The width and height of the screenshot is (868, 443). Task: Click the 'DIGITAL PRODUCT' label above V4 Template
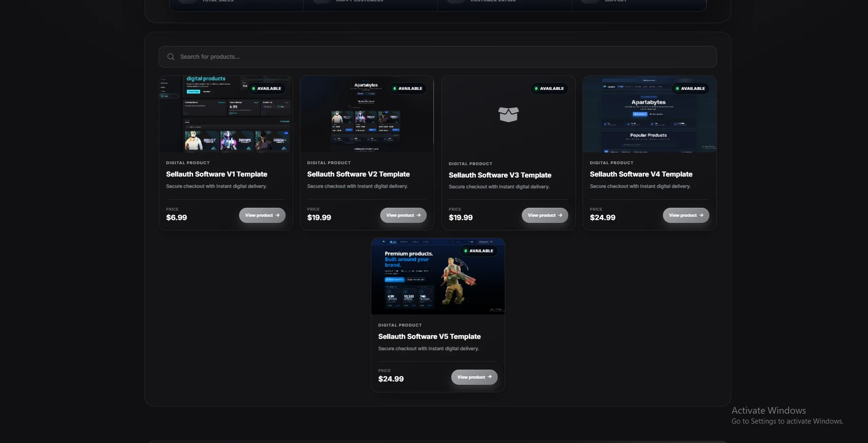pyautogui.click(x=612, y=163)
